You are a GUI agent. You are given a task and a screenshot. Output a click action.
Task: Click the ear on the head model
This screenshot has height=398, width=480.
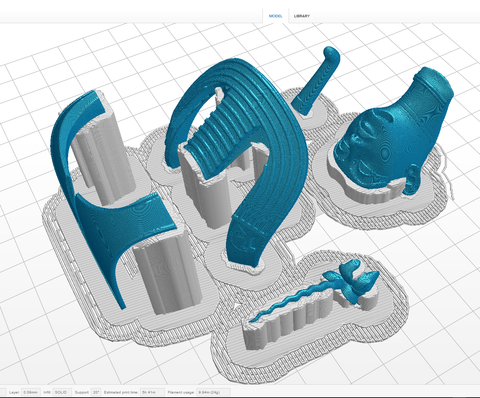pos(412,180)
